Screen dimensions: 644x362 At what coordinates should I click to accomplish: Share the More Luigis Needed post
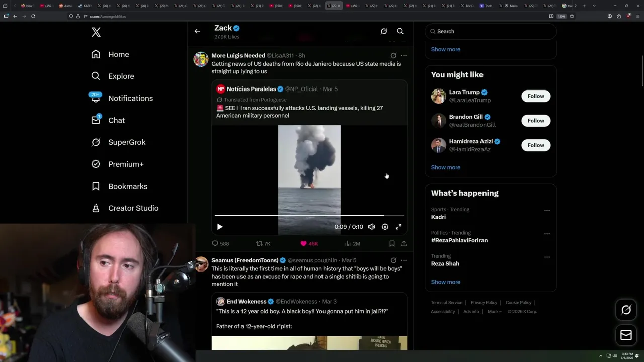(404, 243)
